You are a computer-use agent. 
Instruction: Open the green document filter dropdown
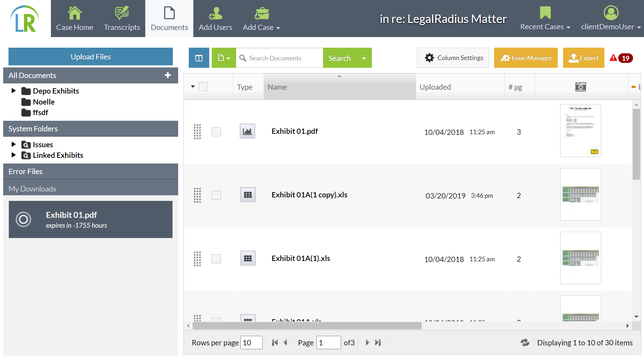point(224,58)
